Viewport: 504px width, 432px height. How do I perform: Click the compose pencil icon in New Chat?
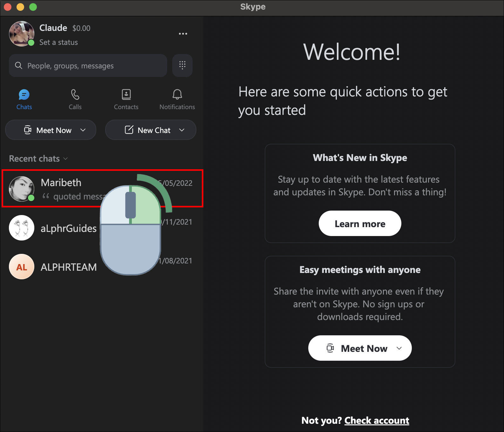coord(129,129)
